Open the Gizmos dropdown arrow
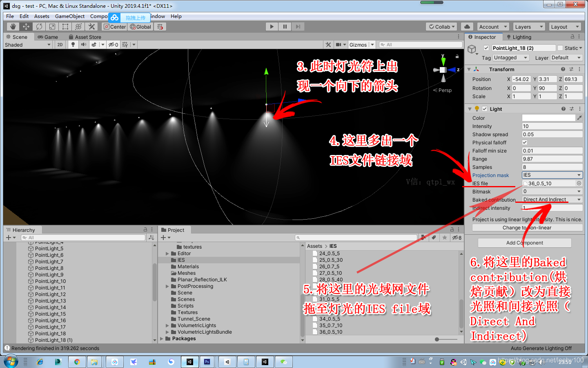This screenshot has width=588, height=368. pos(372,45)
